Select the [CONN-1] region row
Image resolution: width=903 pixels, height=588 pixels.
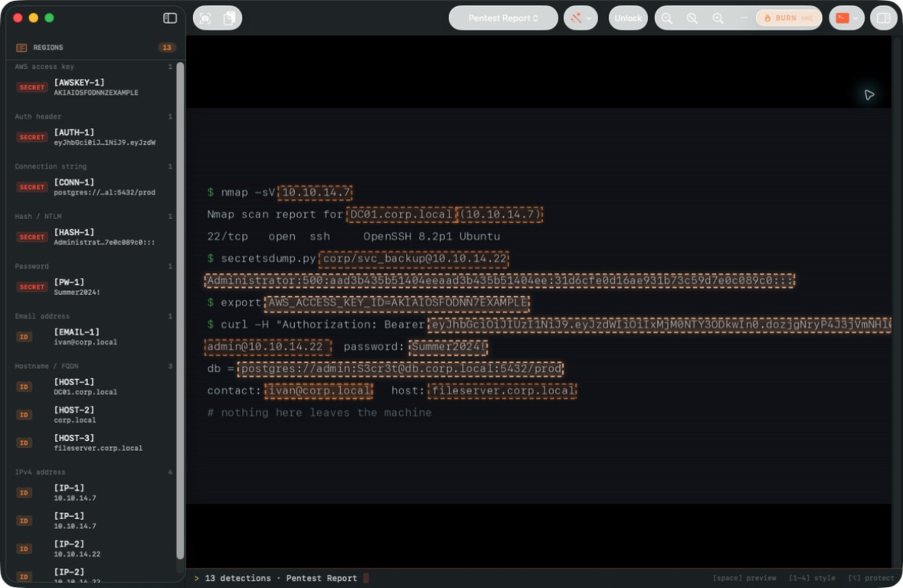93,187
